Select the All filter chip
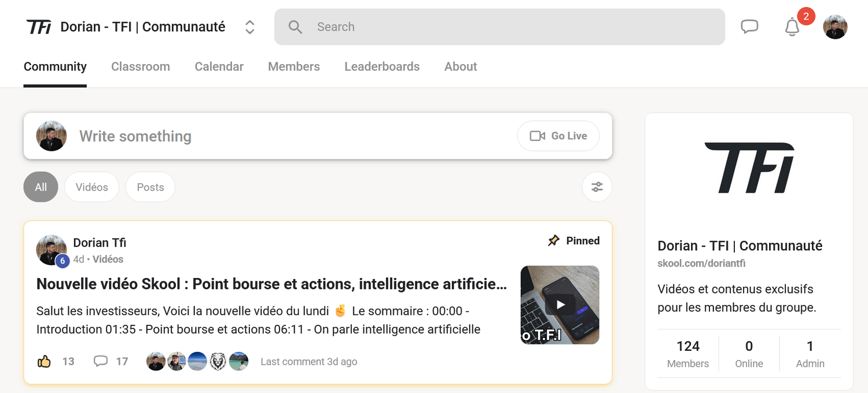Viewport: 868px width, 393px height. 41,187
